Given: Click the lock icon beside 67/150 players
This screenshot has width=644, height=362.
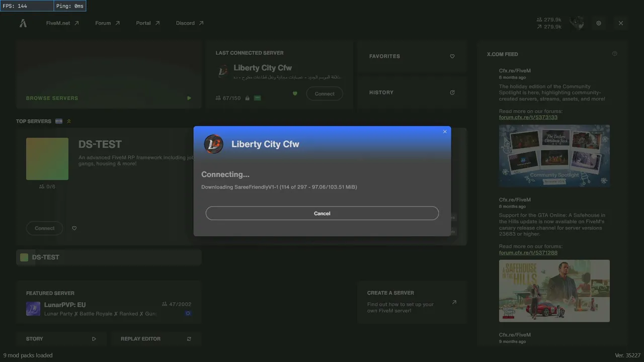Looking at the screenshot, I should pyautogui.click(x=247, y=98).
